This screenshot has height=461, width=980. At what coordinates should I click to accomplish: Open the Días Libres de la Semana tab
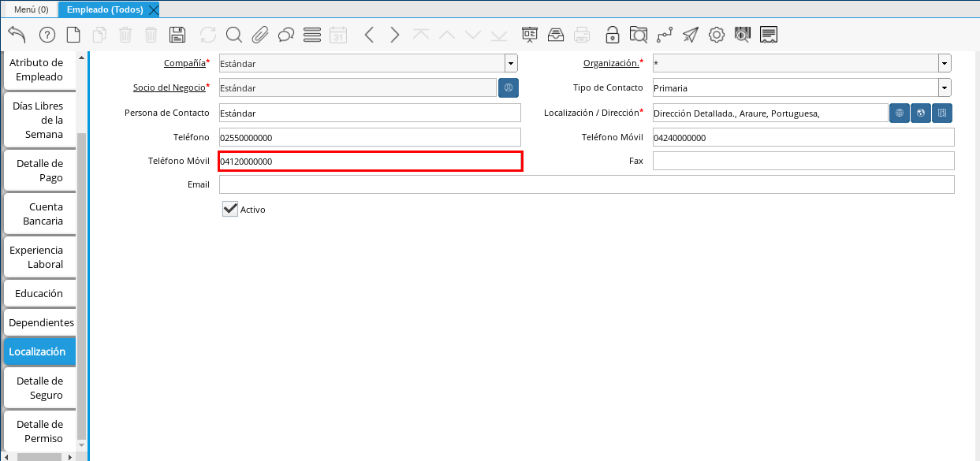tap(39, 120)
